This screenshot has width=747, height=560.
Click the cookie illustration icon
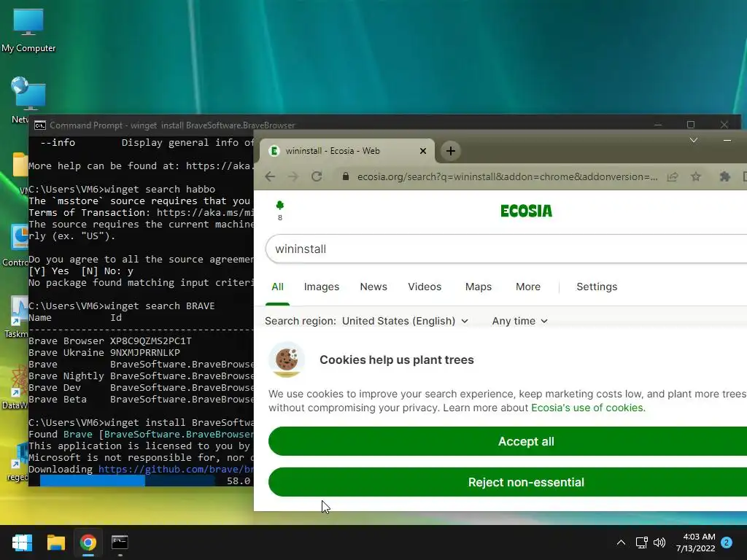click(286, 359)
